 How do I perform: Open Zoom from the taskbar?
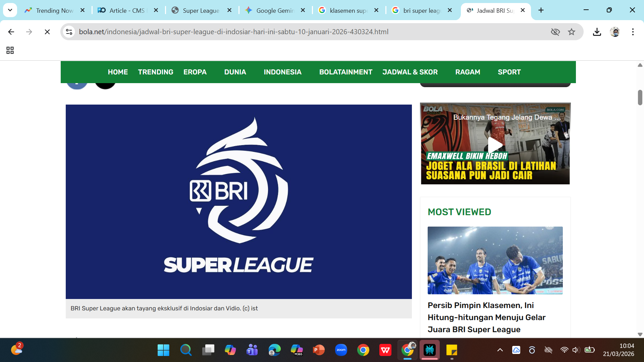click(341, 350)
